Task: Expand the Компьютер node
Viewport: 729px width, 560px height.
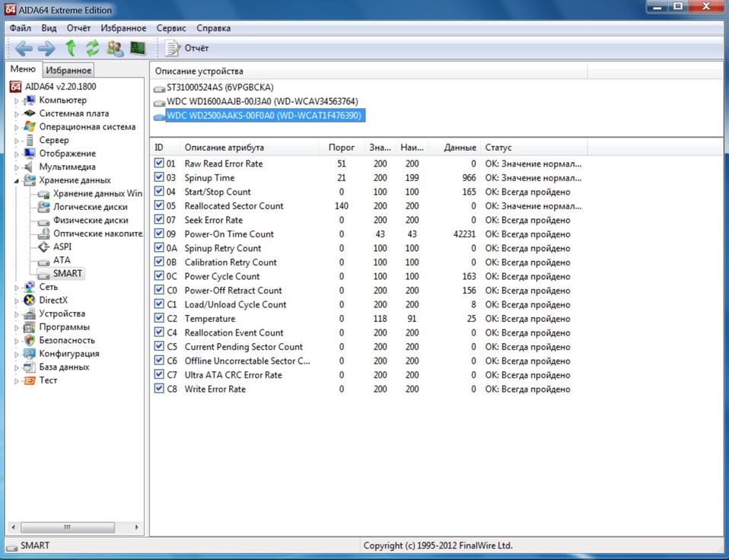Action: tap(16, 100)
